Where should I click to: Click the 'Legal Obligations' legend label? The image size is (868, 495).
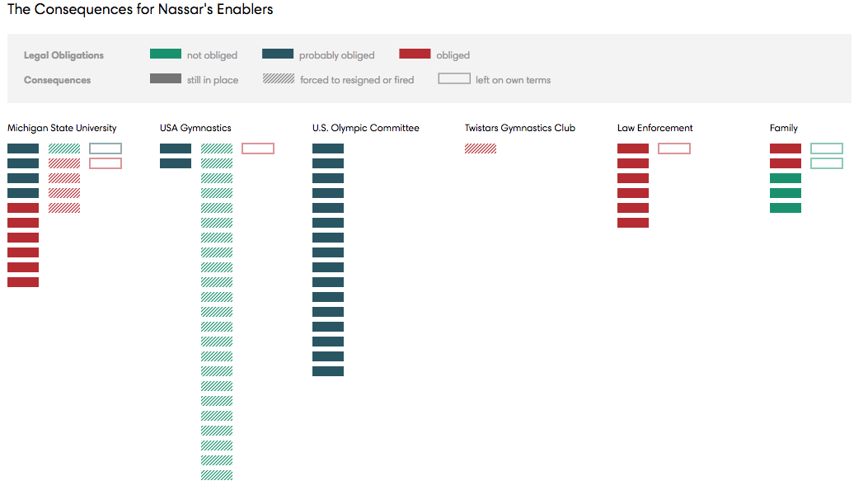63,55
